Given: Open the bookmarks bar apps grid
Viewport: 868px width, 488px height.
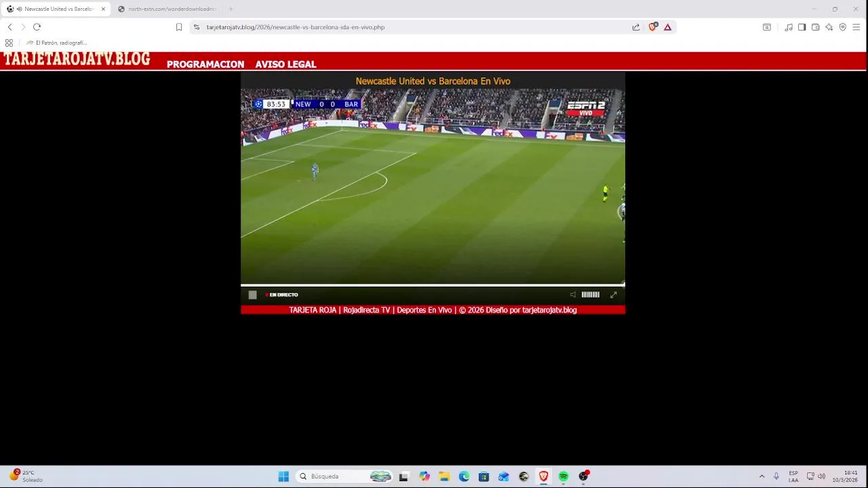Looking at the screenshot, I should (9, 43).
